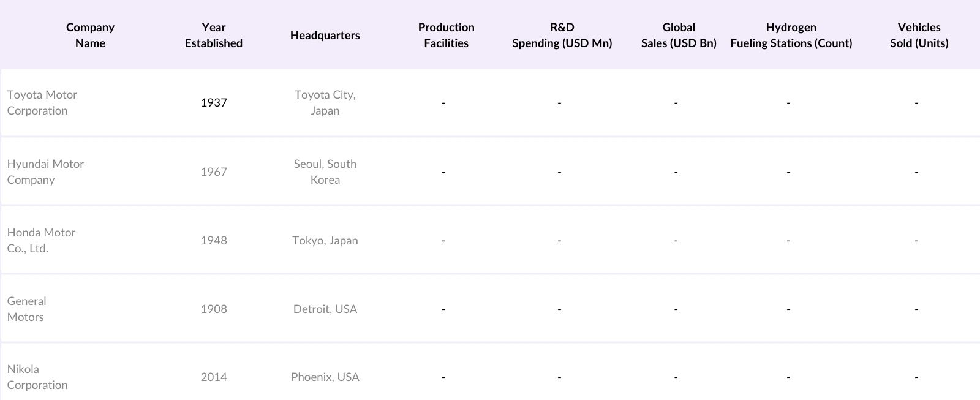Image resolution: width=980 pixels, height=400 pixels.
Task: Click the 1908 year established cell
Action: (x=214, y=309)
